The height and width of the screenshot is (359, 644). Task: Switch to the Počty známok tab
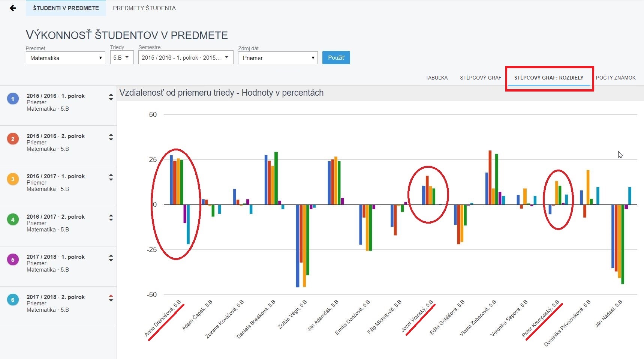(x=616, y=78)
